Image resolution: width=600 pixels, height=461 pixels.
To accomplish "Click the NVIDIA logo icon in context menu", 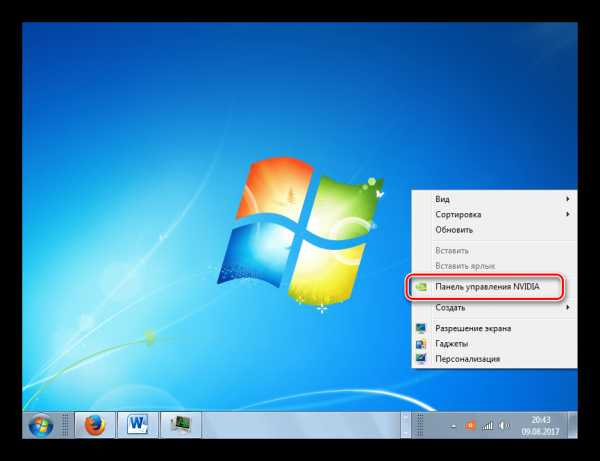I will 421,287.
